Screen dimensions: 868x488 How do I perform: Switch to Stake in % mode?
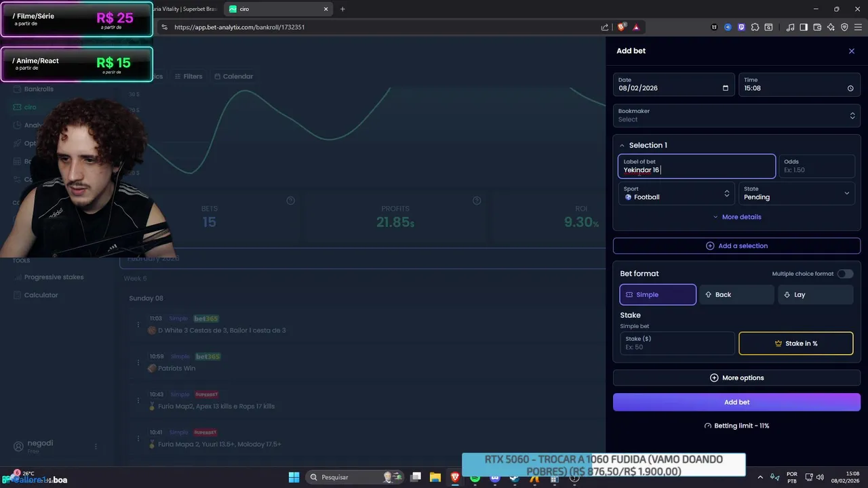pyautogui.click(x=796, y=343)
